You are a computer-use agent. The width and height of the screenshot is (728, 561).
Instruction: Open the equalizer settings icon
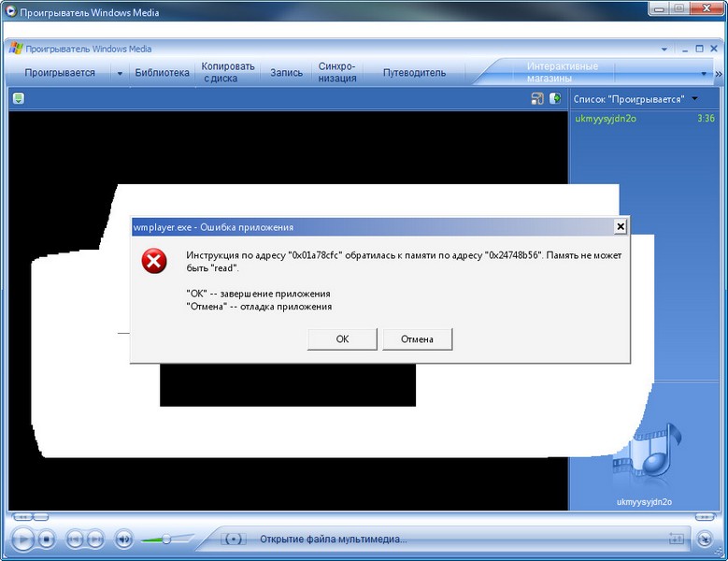tap(676, 539)
